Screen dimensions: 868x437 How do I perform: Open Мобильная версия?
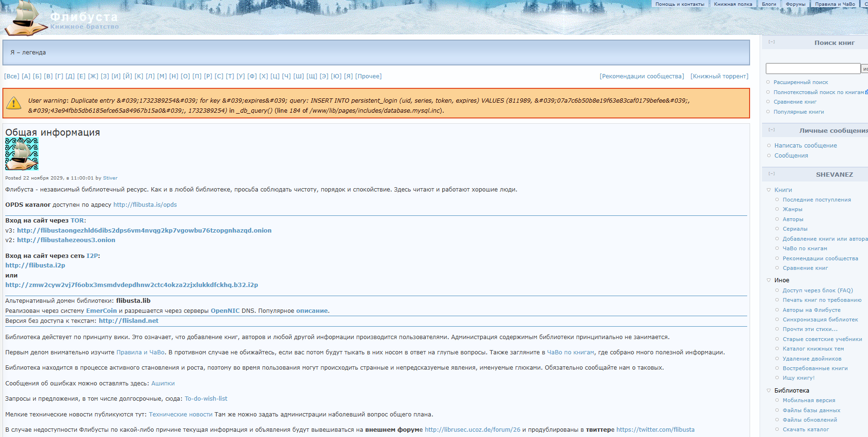click(809, 400)
